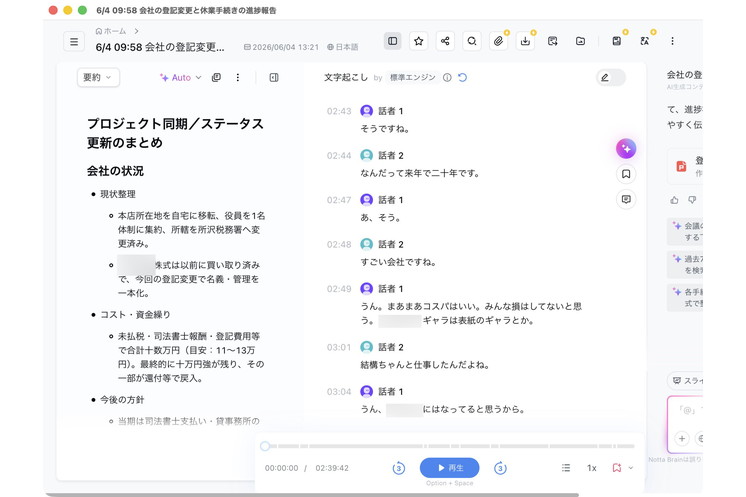Screen dimensions: 746x497
Task: Click timestamp 02:48
Action: [339, 244]
